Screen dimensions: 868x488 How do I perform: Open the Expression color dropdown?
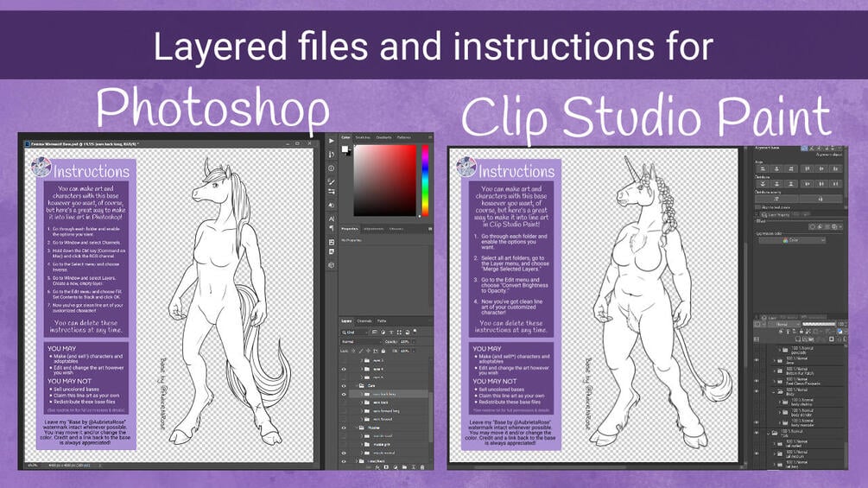793,240
